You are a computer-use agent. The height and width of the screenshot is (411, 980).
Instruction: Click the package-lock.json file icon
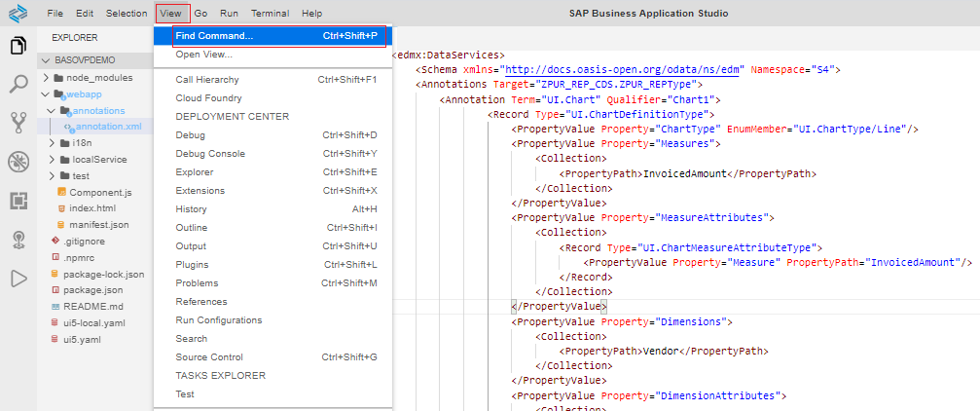click(x=55, y=274)
